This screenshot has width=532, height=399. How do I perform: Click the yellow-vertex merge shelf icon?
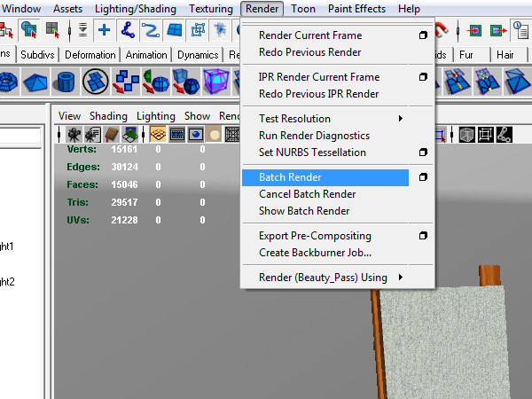coord(486,82)
